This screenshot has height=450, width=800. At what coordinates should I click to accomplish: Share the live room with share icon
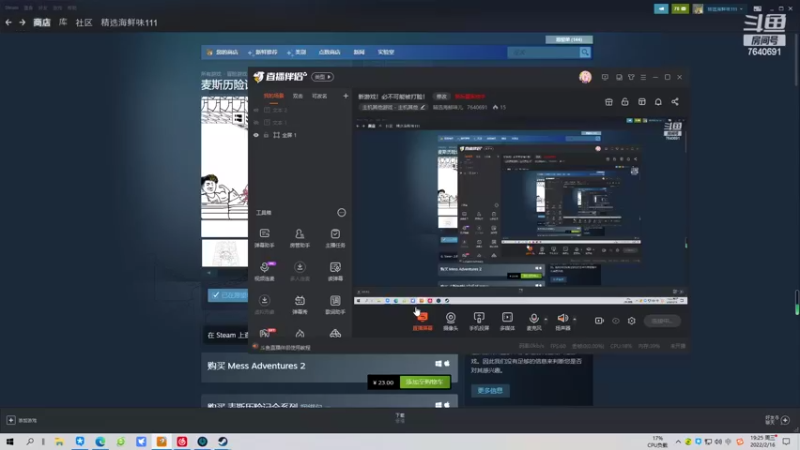pyautogui.click(x=674, y=102)
